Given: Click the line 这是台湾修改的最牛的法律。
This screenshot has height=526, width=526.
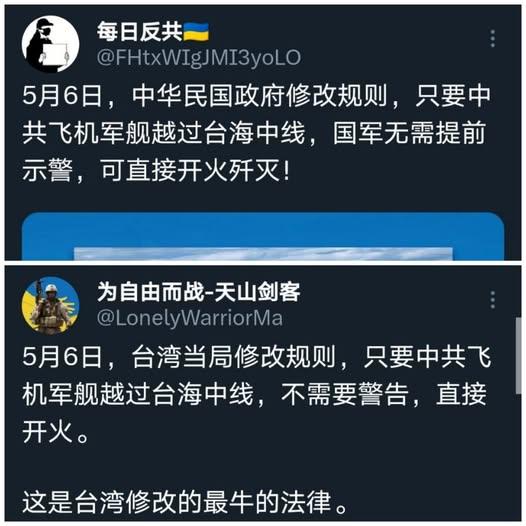Looking at the screenshot, I should pyautogui.click(x=185, y=503).
